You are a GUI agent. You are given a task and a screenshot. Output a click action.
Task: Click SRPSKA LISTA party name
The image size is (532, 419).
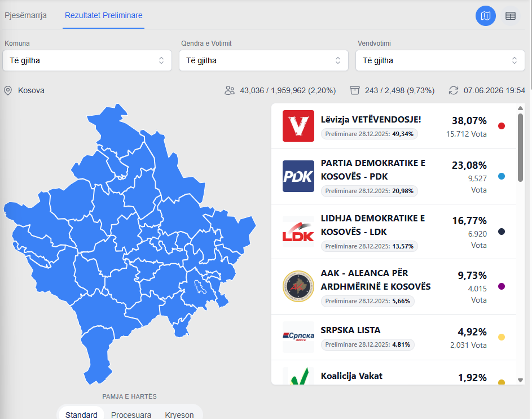tap(350, 330)
